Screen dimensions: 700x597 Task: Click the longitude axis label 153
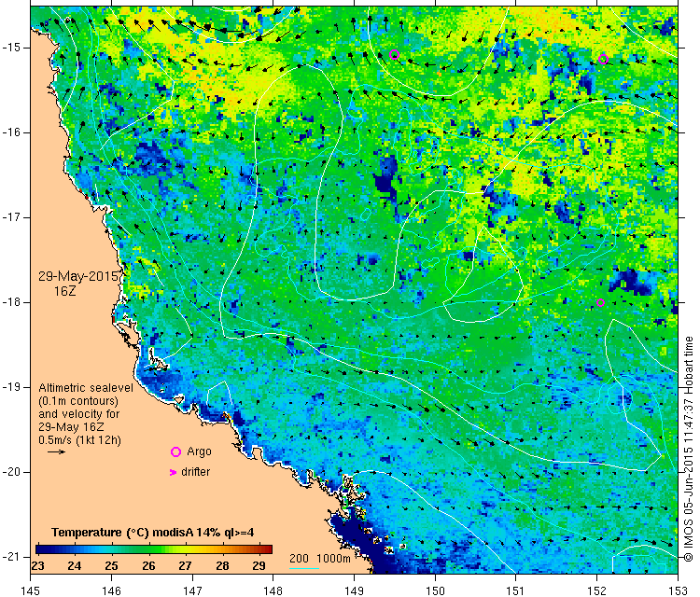click(x=678, y=590)
